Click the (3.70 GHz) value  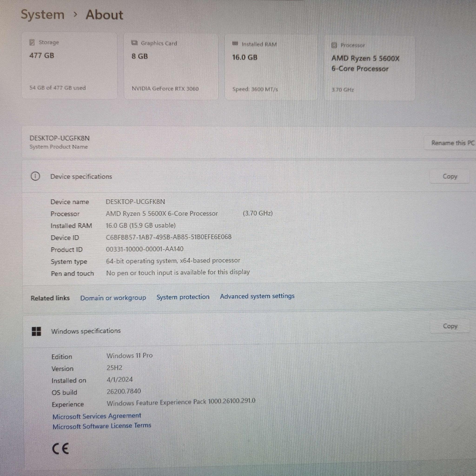[258, 213]
